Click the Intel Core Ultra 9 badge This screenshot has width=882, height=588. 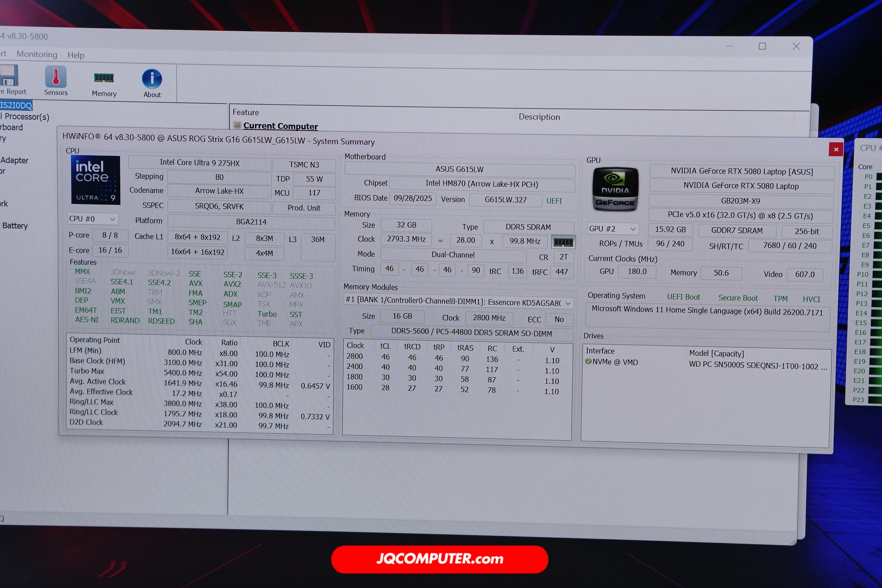(95, 181)
